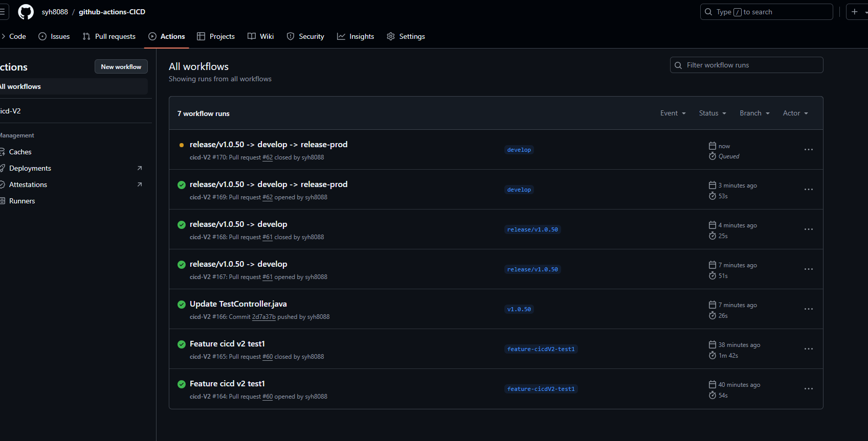Open three-dot menu for run #164
This screenshot has width=868, height=441.
pos(809,389)
